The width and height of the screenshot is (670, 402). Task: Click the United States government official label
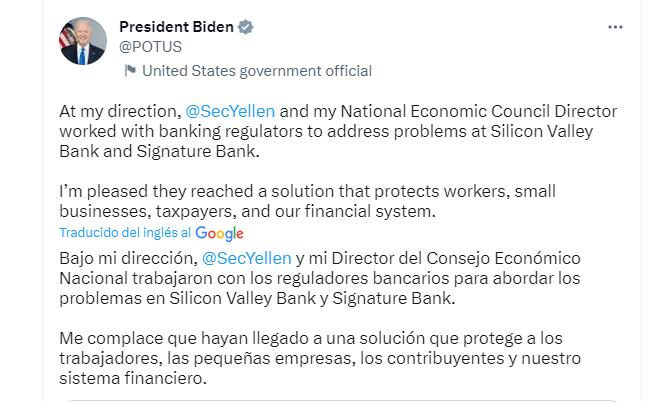point(257,71)
